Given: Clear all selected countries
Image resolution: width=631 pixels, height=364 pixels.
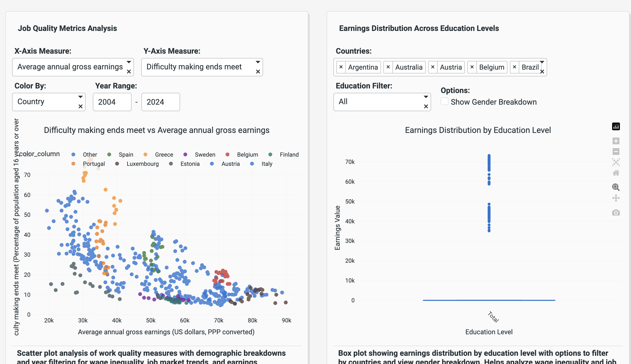Looking at the screenshot, I should (542, 72).
